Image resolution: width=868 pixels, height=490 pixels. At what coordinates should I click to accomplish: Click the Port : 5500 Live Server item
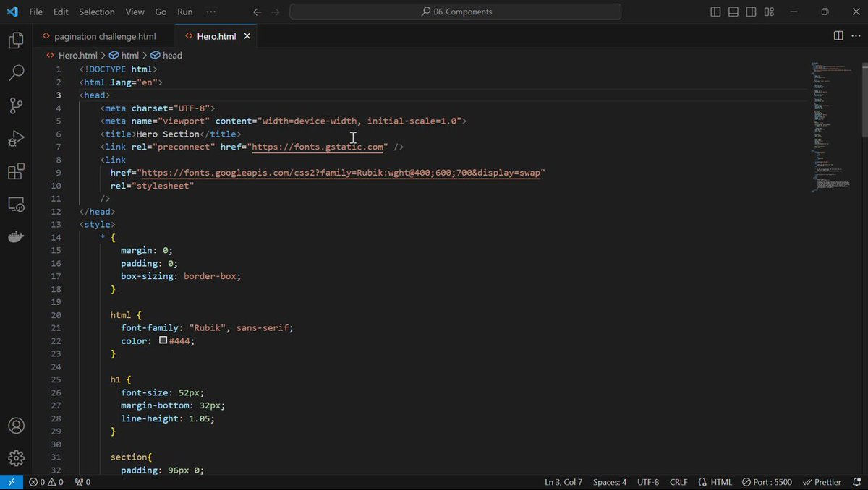(767, 482)
